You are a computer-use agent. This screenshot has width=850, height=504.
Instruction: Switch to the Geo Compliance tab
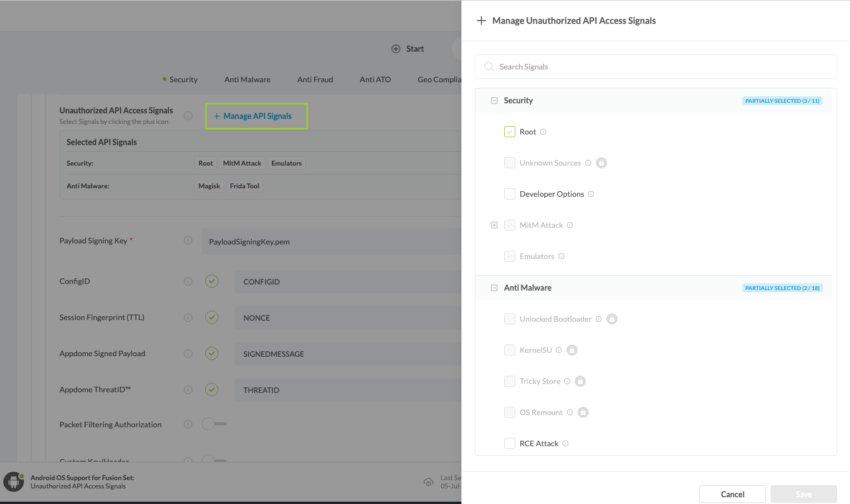pos(439,79)
